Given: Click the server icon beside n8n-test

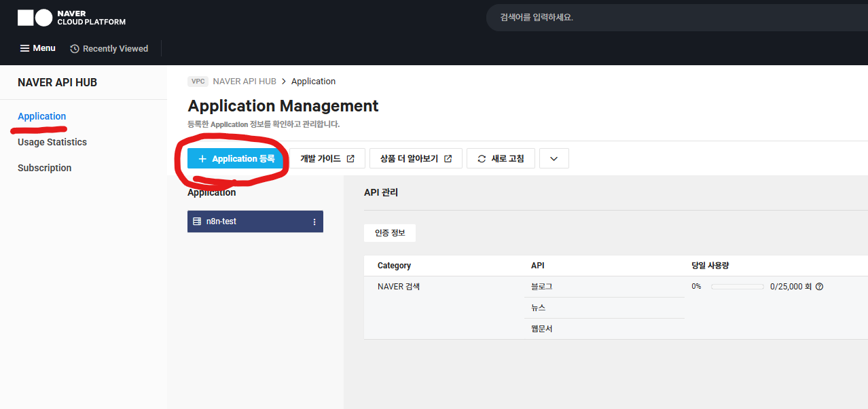Looking at the screenshot, I should coord(197,221).
